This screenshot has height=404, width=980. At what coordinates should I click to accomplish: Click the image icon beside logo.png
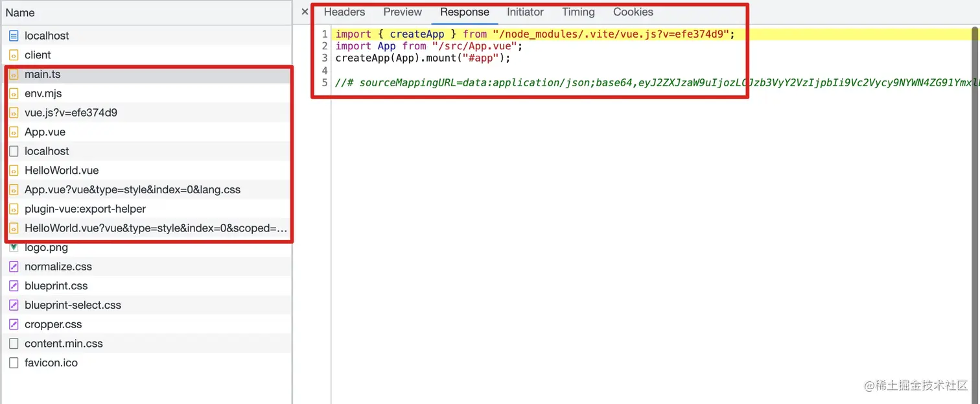click(14, 247)
